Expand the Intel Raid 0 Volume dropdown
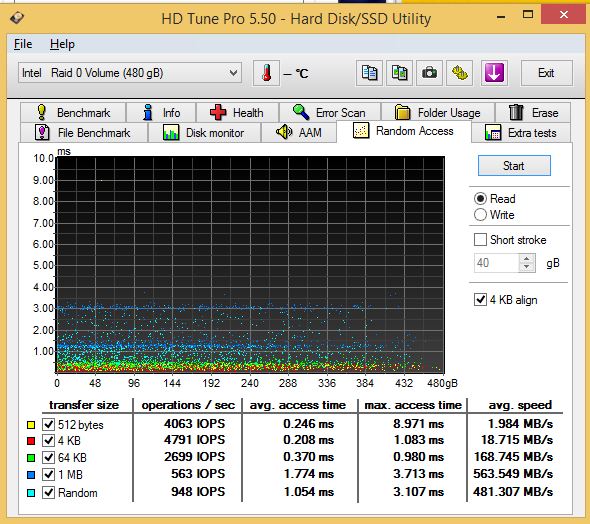The height and width of the screenshot is (524, 590). pos(233,73)
